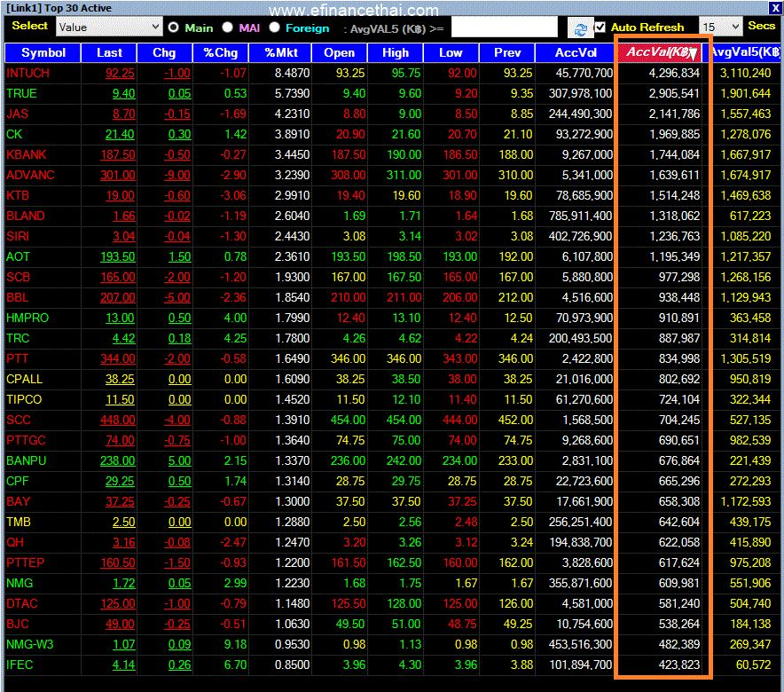
Task: Select the TMB symbol
Action: coord(19,523)
